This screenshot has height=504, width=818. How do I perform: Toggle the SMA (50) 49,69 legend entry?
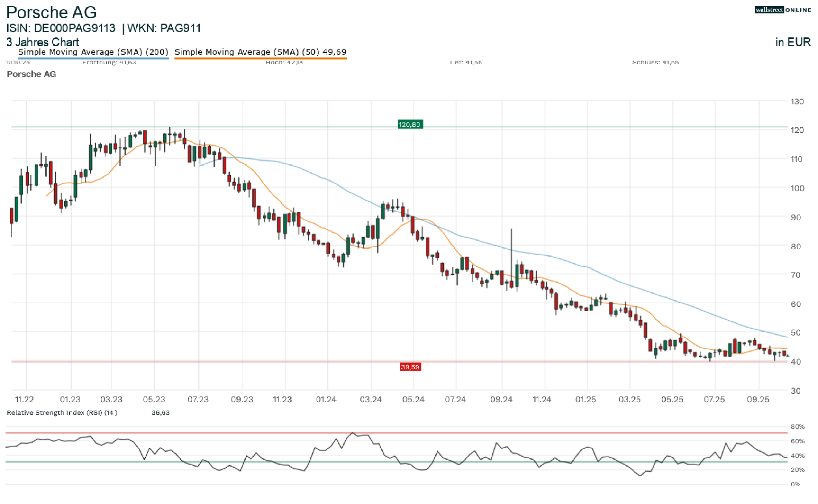(x=260, y=52)
